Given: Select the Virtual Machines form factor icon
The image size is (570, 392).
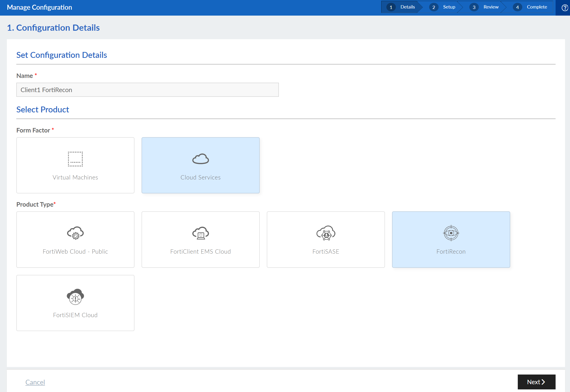Looking at the screenshot, I should 75,158.
